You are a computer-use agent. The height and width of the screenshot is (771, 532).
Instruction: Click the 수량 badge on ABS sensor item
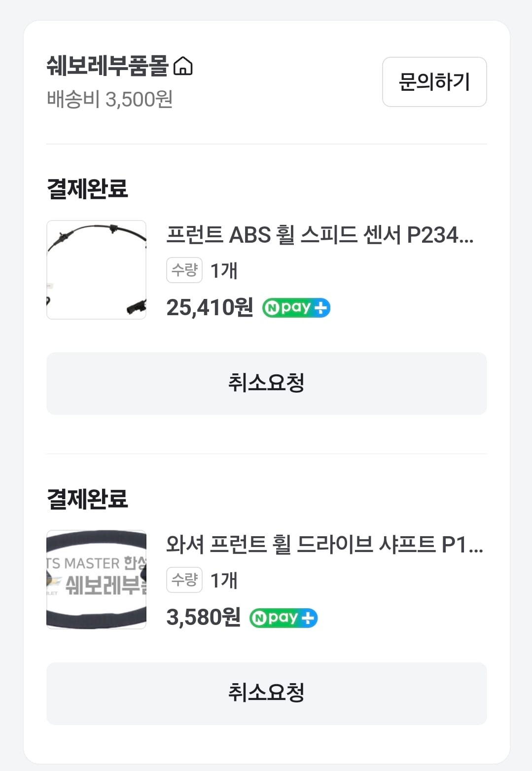(184, 270)
